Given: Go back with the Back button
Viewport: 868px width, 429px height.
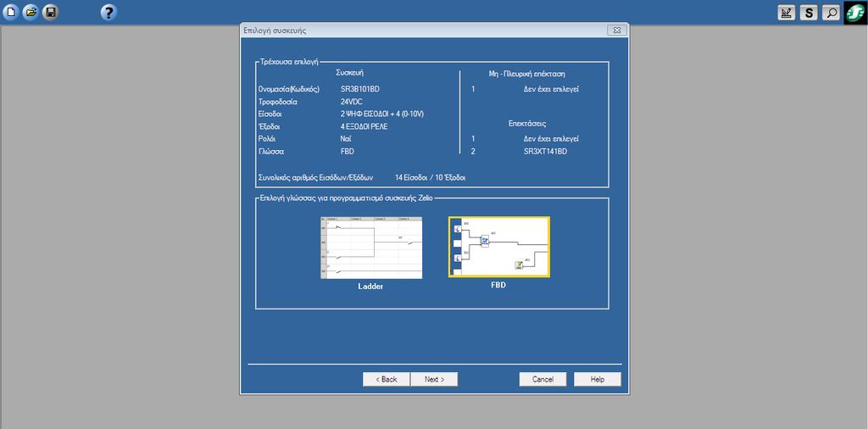Looking at the screenshot, I should tap(387, 379).
